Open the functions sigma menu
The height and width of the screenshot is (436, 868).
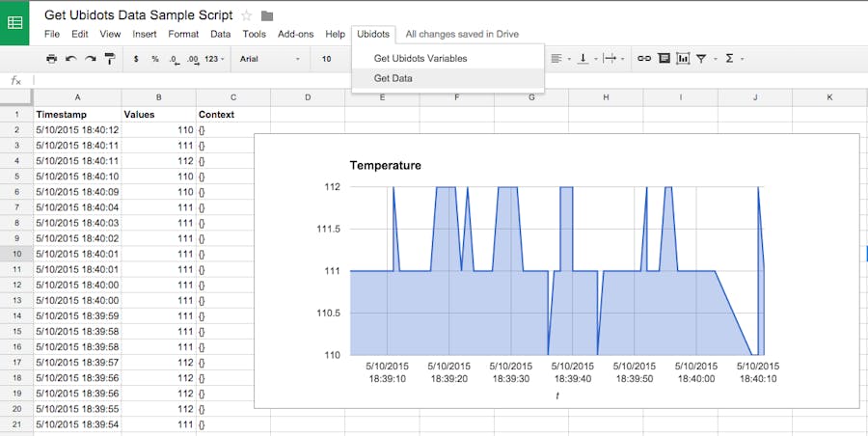tap(730, 58)
